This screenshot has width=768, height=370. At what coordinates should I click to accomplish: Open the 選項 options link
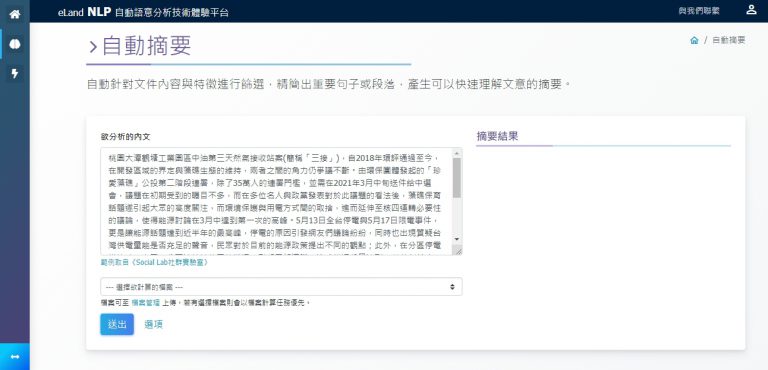(154, 324)
